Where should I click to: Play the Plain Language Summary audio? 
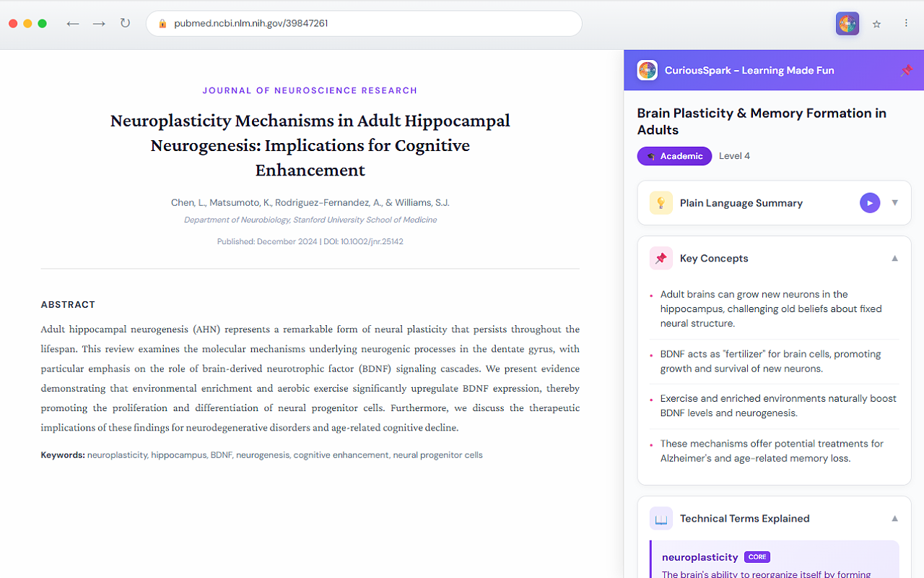(x=870, y=203)
